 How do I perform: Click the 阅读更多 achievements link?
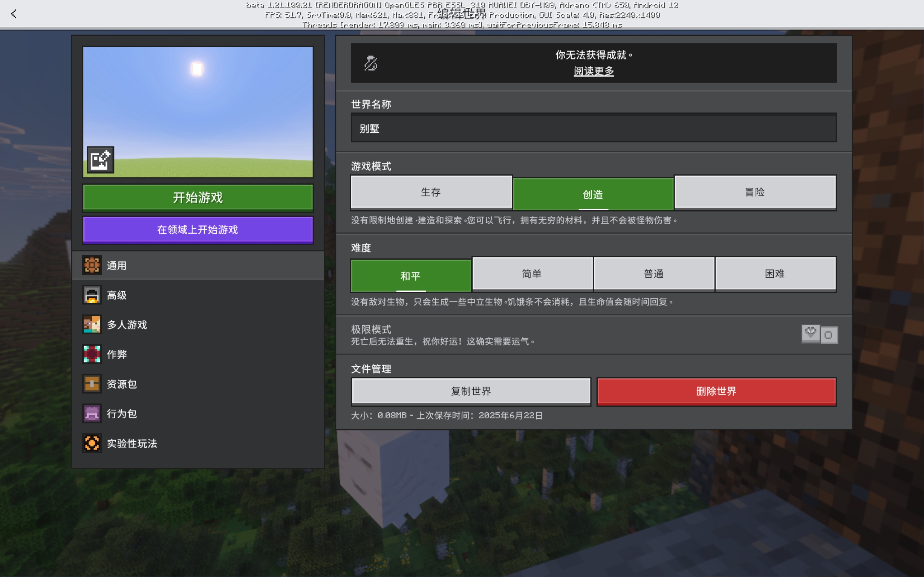[593, 71]
